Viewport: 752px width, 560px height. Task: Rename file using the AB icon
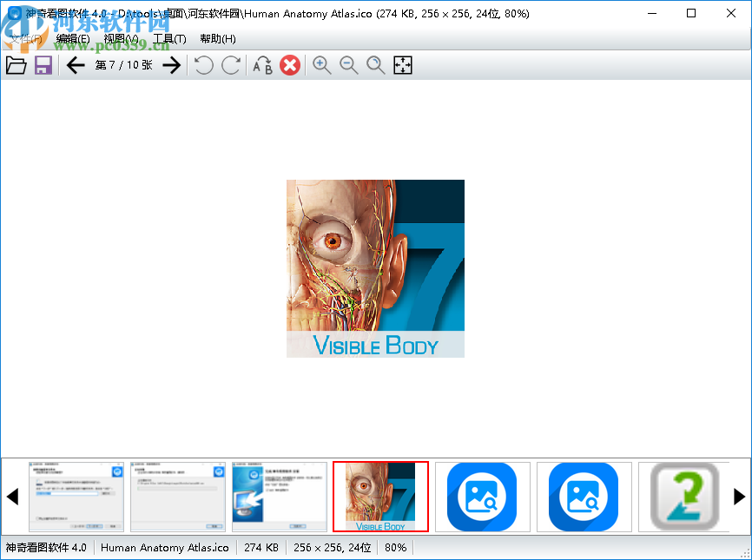[x=262, y=65]
